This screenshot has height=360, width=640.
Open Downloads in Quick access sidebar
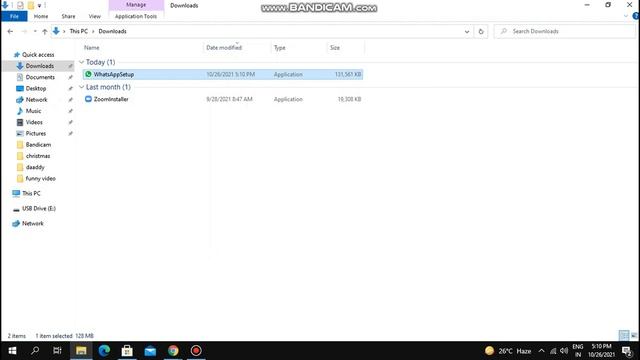pos(40,66)
